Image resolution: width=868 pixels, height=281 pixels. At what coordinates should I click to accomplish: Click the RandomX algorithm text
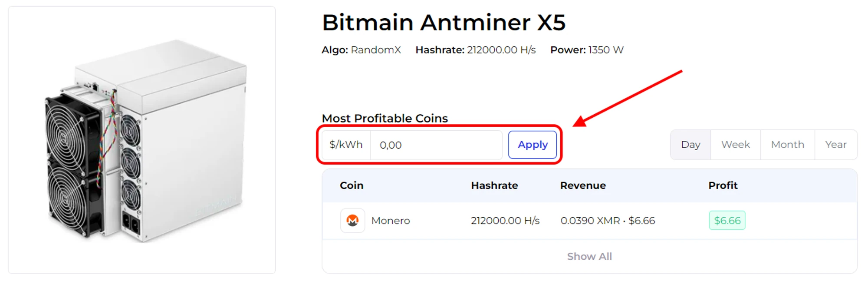375,50
